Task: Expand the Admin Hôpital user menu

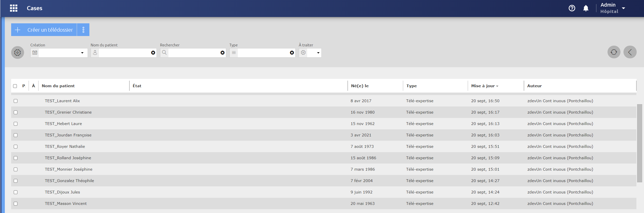Action: pos(613,8)
